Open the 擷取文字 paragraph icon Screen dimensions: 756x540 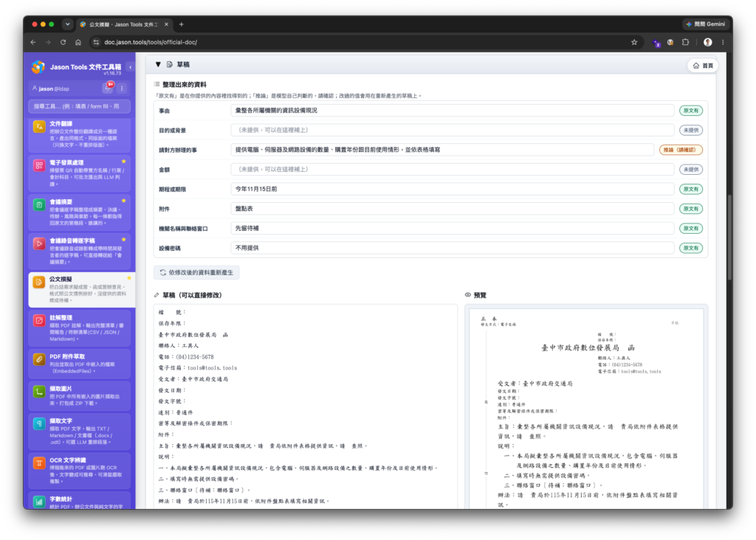point(39,424)
